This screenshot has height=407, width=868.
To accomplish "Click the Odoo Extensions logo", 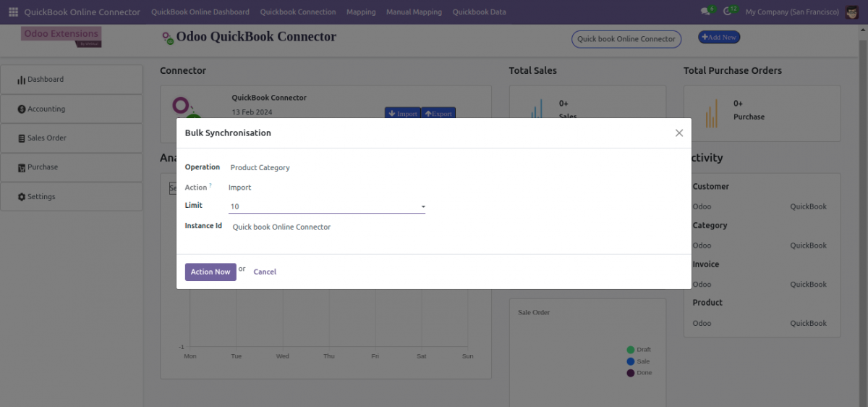I will (x=61, y=38).
